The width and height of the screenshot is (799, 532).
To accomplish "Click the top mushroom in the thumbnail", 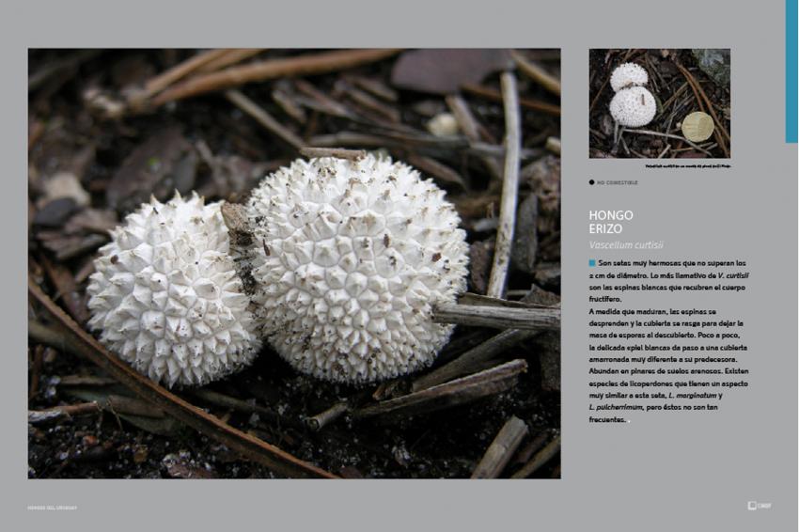I will tap(629, 76).
